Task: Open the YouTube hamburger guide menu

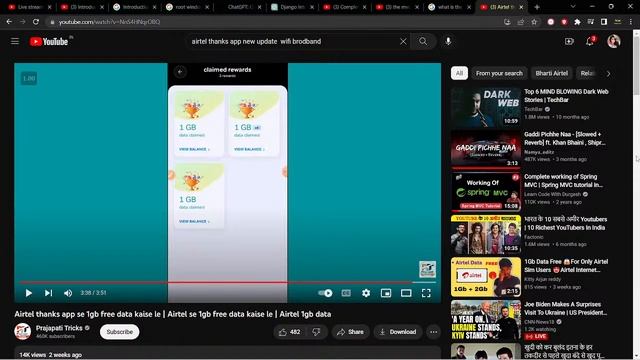Action: (x=15, y=41)
